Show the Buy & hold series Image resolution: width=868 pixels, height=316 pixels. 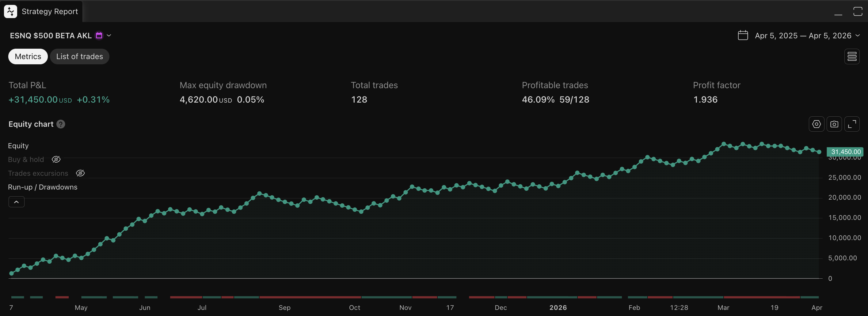(x=56, y=160)
